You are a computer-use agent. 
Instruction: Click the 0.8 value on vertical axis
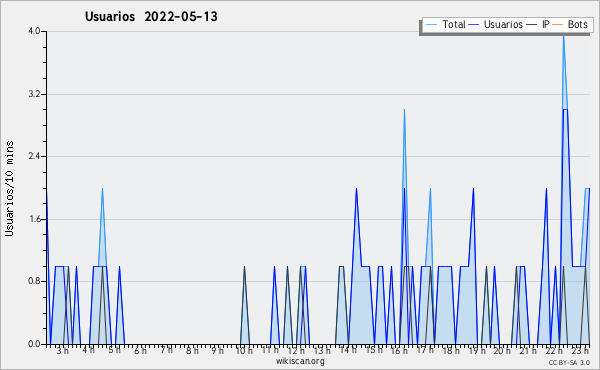pyautogui.click(x=34, y=281)
